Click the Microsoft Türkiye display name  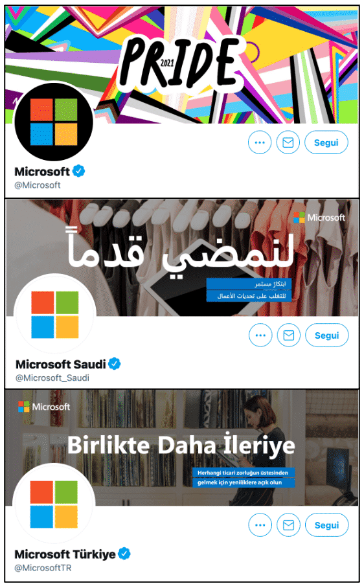[65, 554]
